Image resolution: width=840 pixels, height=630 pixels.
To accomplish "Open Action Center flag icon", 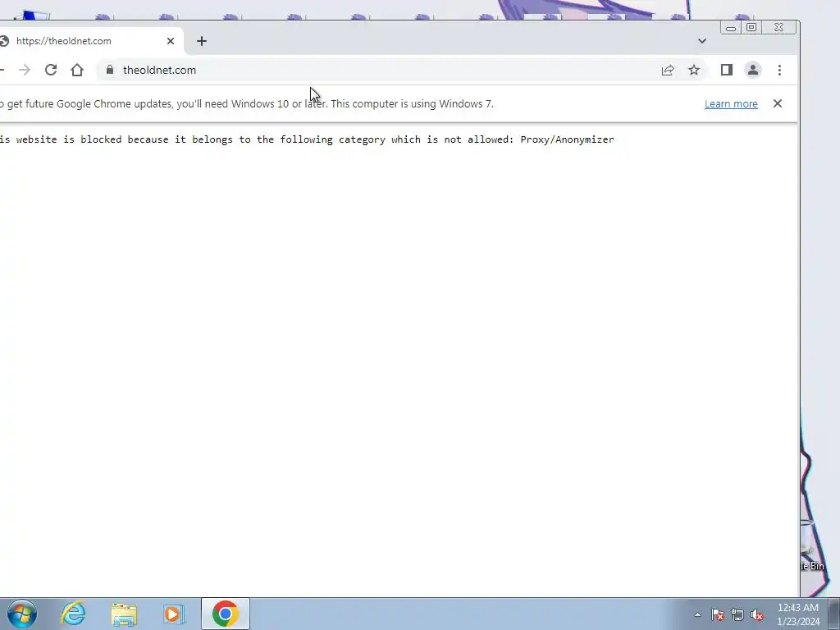I will 718,614.
